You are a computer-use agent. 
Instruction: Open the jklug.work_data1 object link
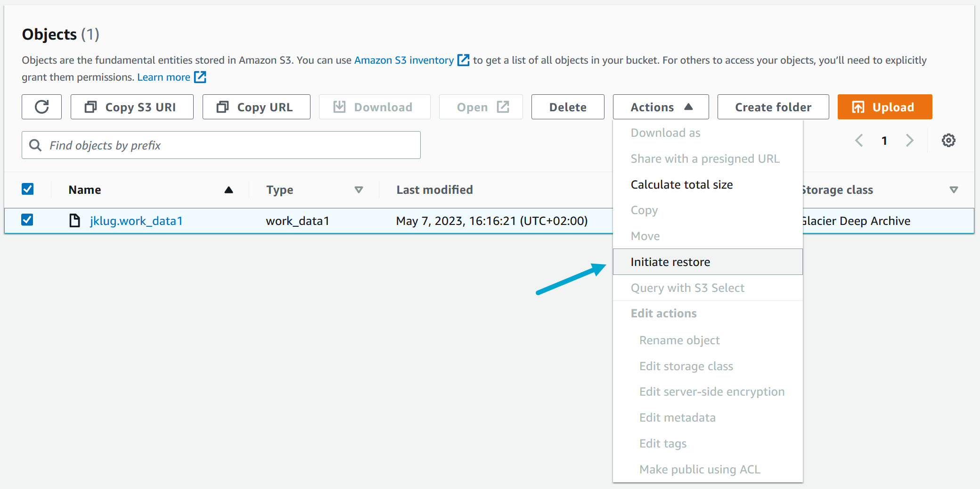(x=136, y=221)
